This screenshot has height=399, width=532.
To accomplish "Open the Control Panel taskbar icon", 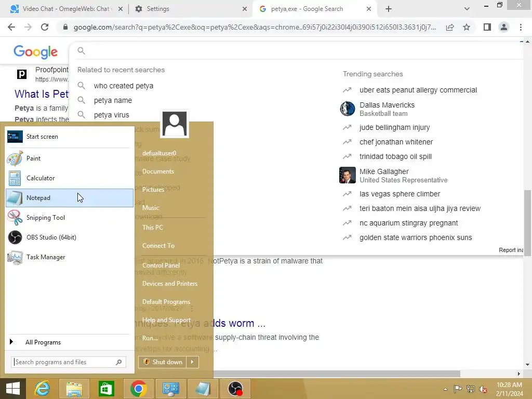I will coord(170,389).
